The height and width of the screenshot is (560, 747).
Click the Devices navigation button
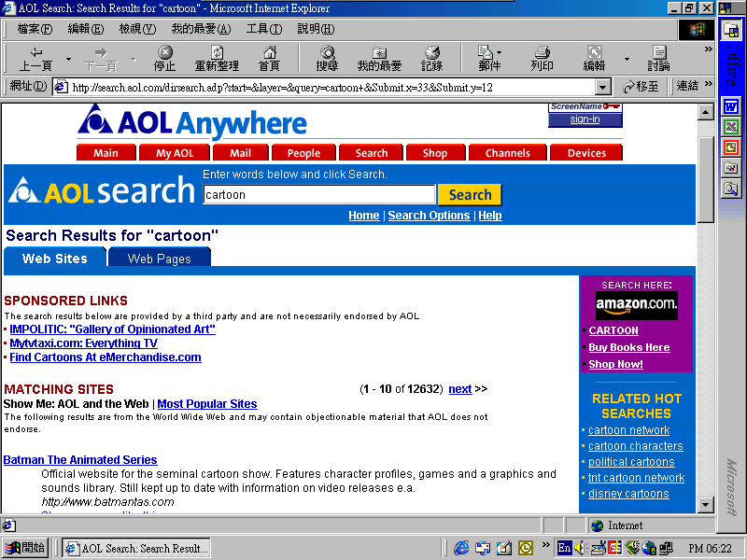[586, 153]
